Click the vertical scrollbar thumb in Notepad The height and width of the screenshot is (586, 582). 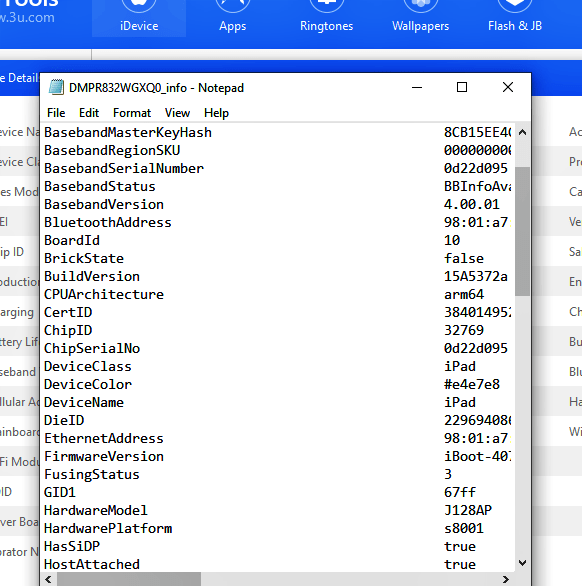point(523,231)
